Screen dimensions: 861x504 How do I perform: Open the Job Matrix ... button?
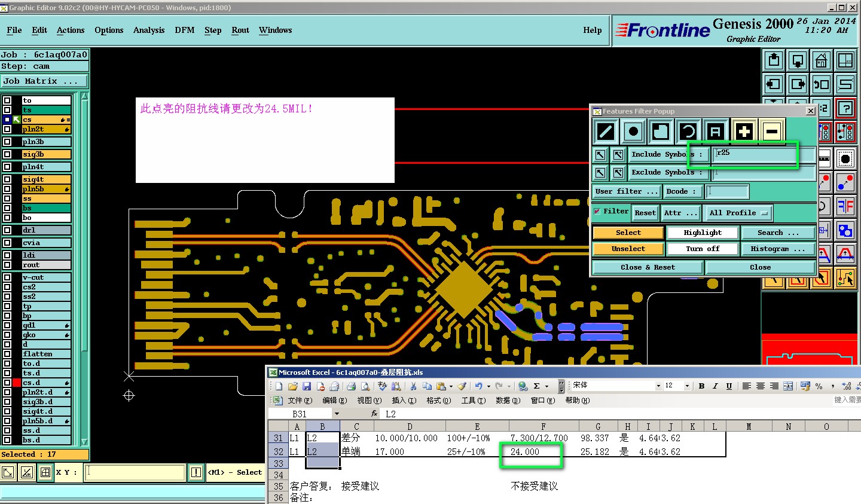click(44, 81)
